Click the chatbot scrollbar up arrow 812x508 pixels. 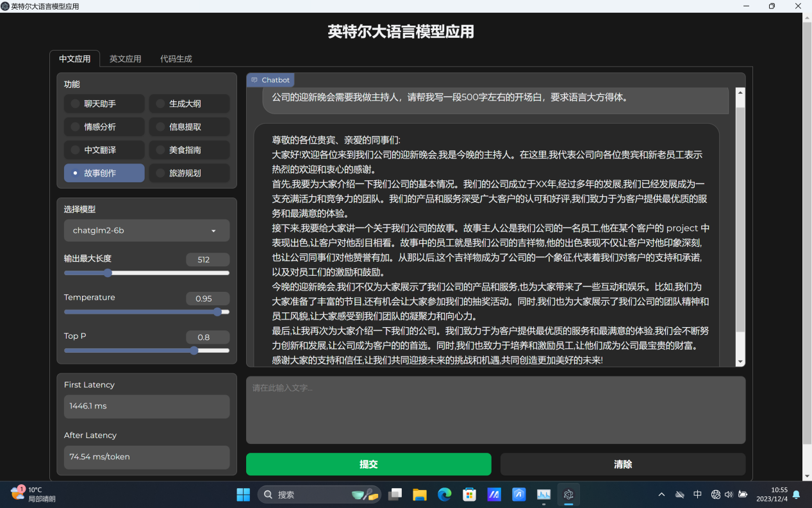point(740,92)
